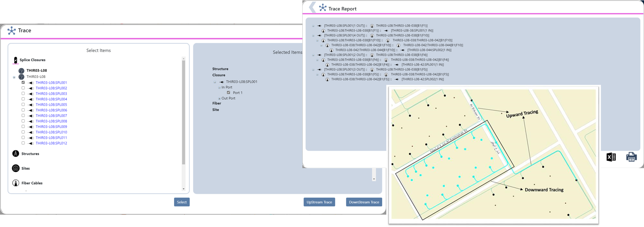Click the Structures tower icon
The image size is (644, 227).
click(x=16, y=154)
